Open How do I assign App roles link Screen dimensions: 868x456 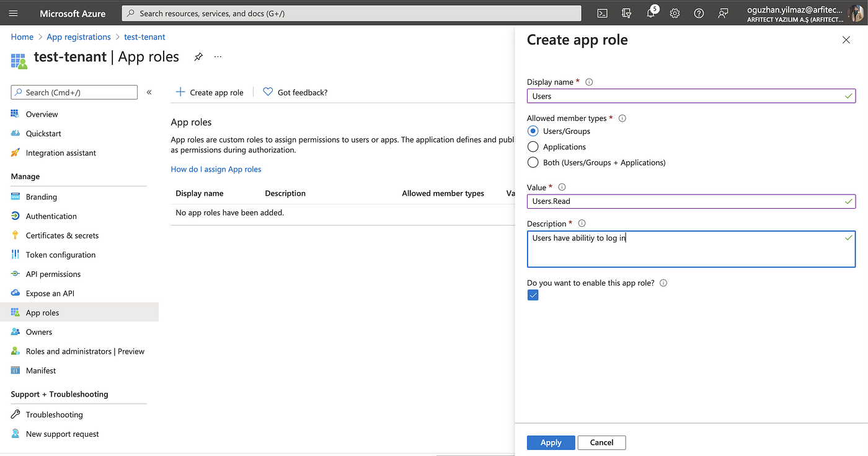tap(216, 169)
